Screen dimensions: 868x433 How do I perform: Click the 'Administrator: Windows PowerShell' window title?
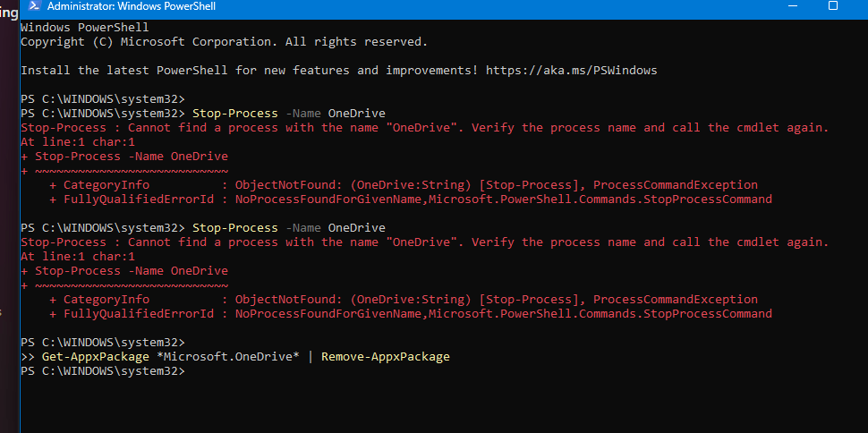pyautogui.click(x=132, y=6)
